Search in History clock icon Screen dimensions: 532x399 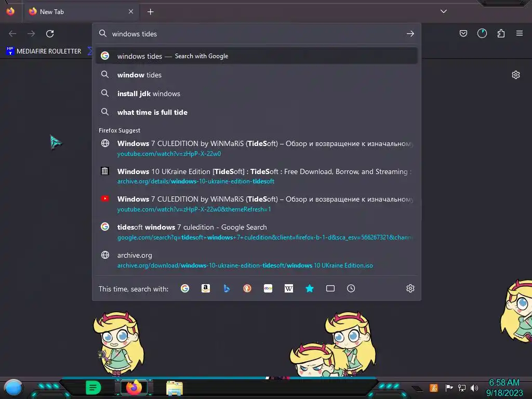(x=351, y=288)
